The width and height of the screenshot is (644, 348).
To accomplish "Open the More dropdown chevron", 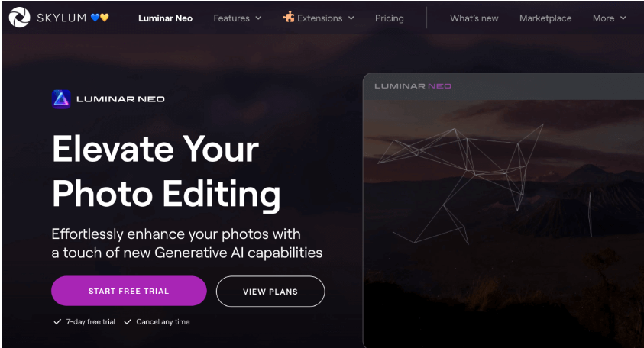I will [623, 18].
